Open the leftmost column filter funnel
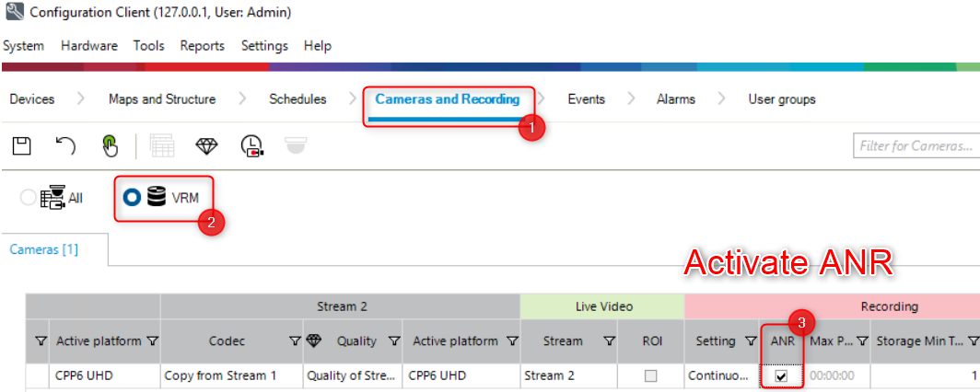The image size is (980, 392). coord(41,341)
